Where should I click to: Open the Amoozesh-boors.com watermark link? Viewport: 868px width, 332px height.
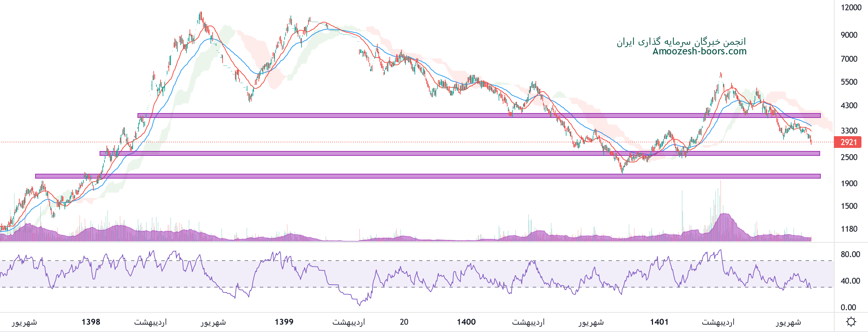coord(699,51)
